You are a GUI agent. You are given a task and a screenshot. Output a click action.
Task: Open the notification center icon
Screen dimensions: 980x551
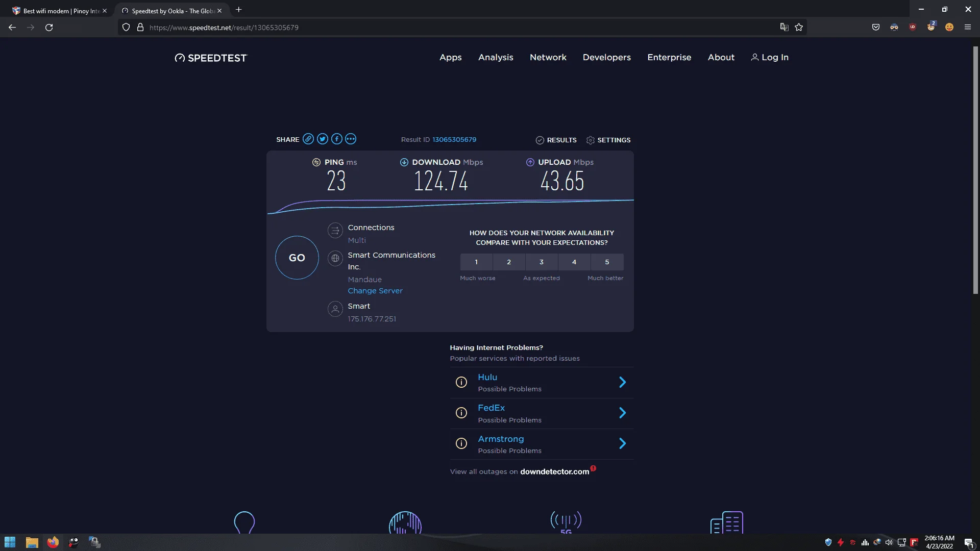968,542
